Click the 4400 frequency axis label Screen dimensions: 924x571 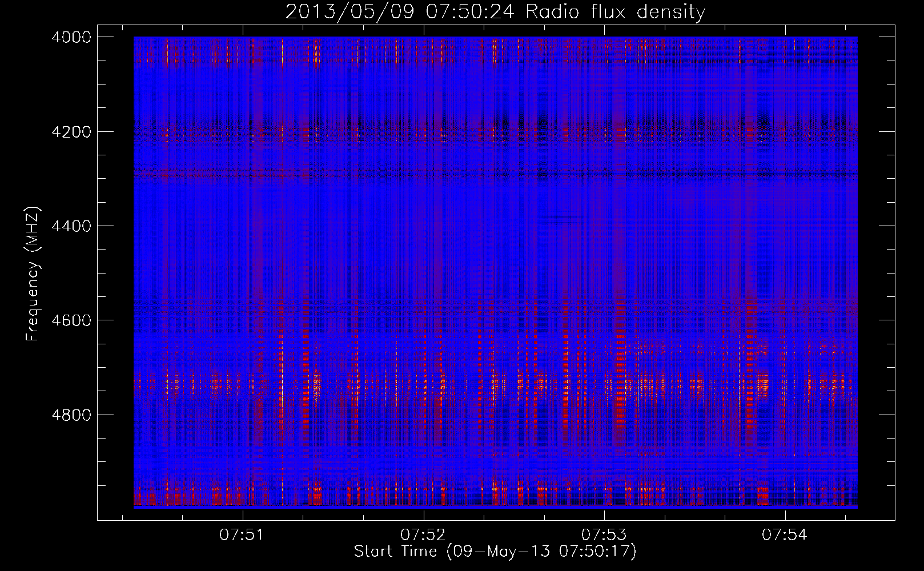click(71, 226)
